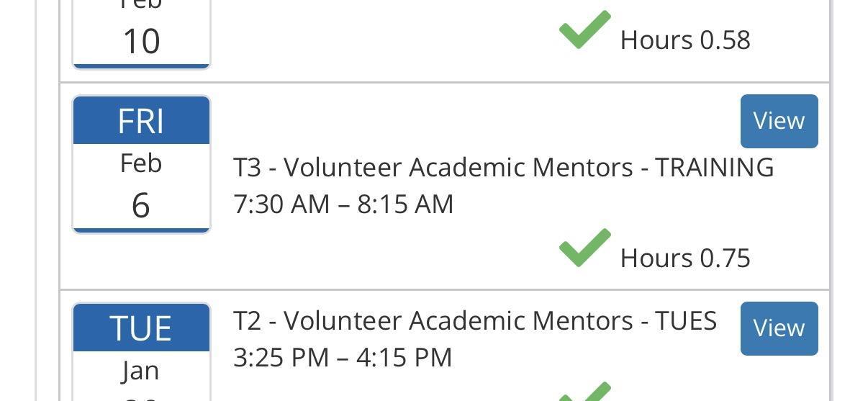Click the Feb month label under FRI
This screenshot has width=868, height=401.
(141, 163)
